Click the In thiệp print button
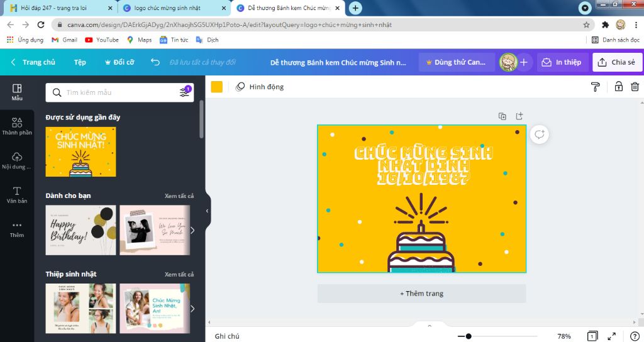Viewport: 644px width, 342px height. tap(562, 62)
